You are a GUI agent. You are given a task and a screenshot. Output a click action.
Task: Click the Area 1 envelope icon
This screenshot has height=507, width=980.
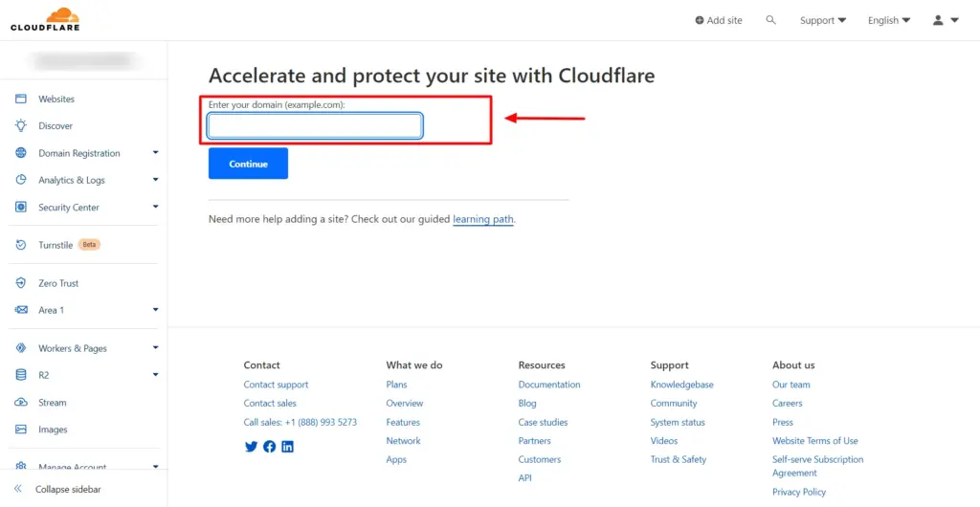(x=21, y=310)
